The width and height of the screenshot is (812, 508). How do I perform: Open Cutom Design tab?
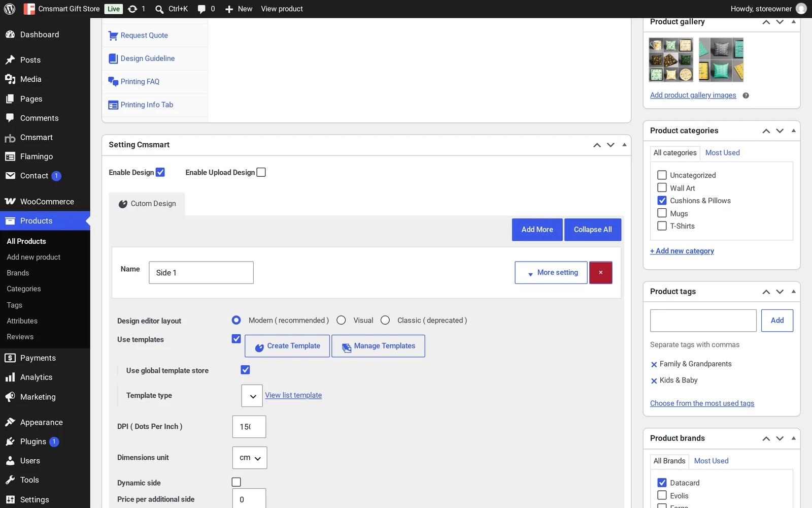[x=147, y=204]
